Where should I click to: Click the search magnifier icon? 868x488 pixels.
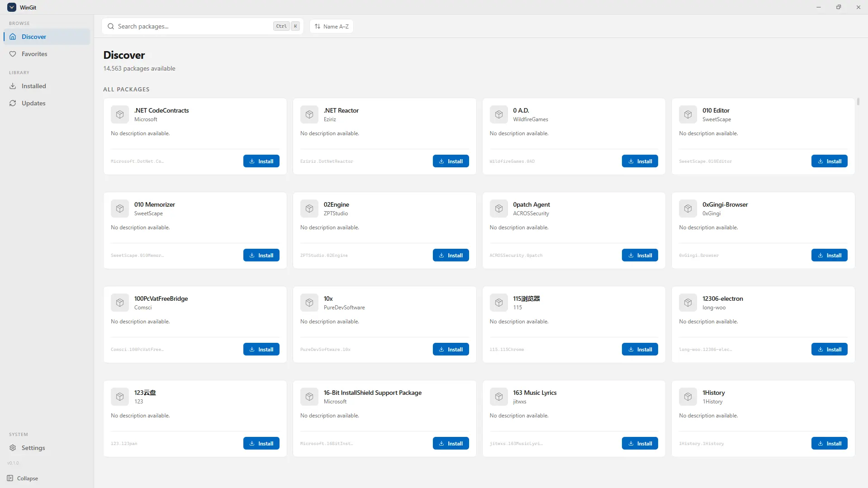coord(111,26)
